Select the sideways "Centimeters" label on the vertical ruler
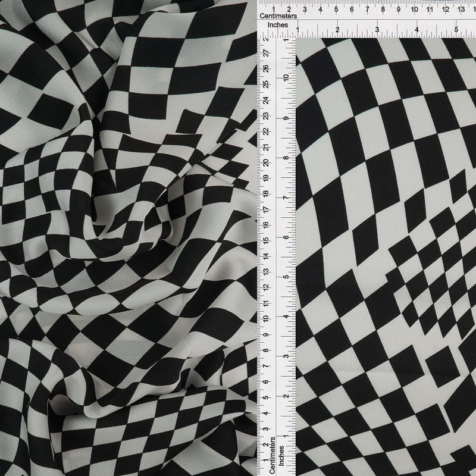 point(272,455)
